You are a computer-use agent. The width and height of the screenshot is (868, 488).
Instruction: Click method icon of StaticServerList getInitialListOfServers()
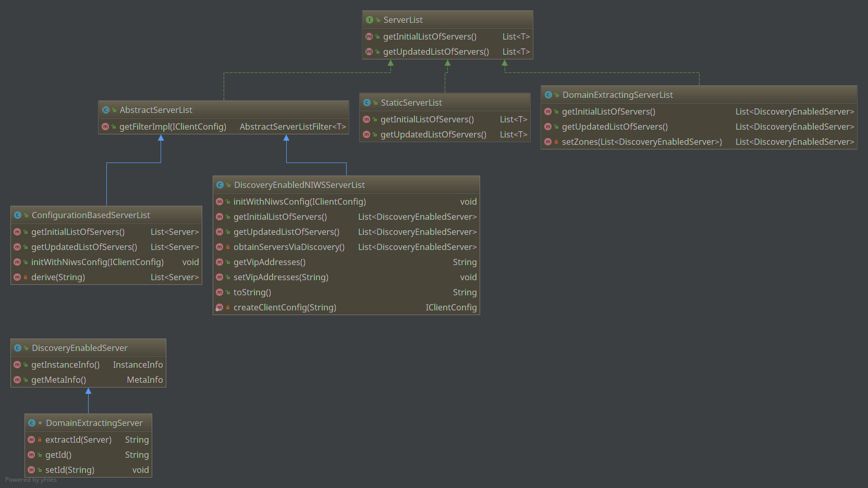point(366,119)
